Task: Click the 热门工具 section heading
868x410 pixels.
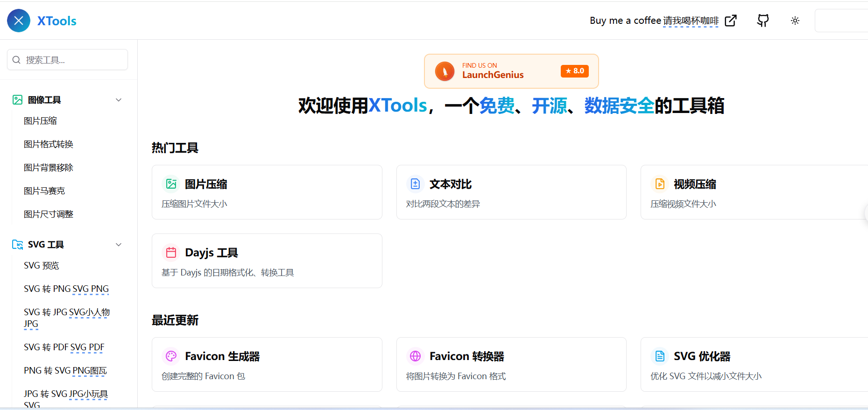Action: (175, 148)
